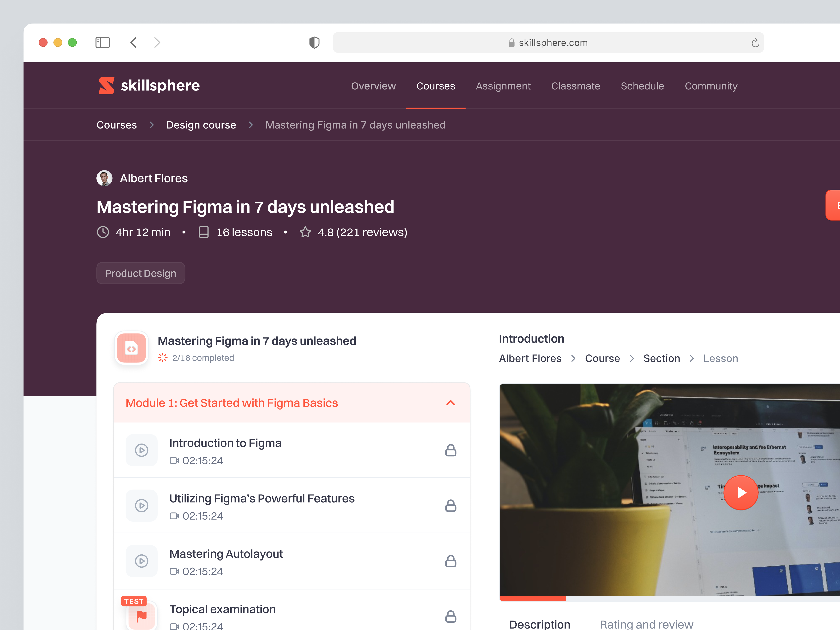Click the rating star icon
Screen dimensions: 840x630
(305, 232)
